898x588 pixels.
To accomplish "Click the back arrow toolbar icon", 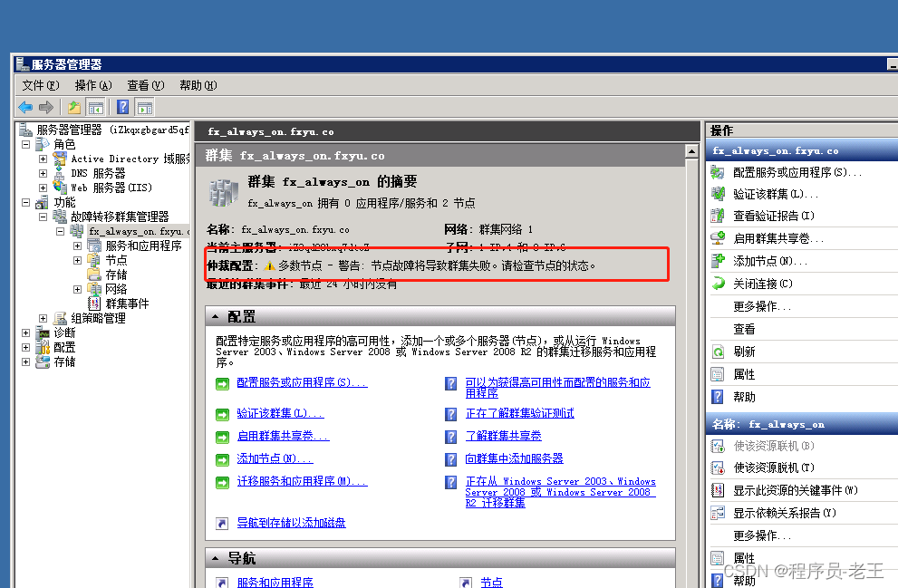I will click(x=25, y=108).
